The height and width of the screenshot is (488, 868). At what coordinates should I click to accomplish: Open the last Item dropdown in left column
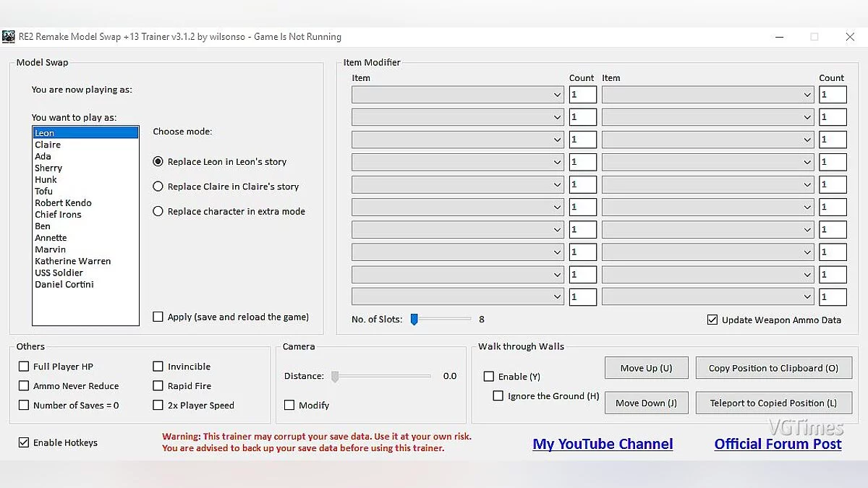click(x=457, y=296)
